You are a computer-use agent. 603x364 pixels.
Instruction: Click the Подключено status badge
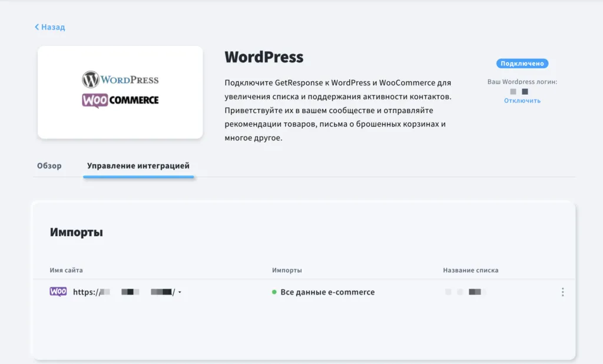pos(522,64)
